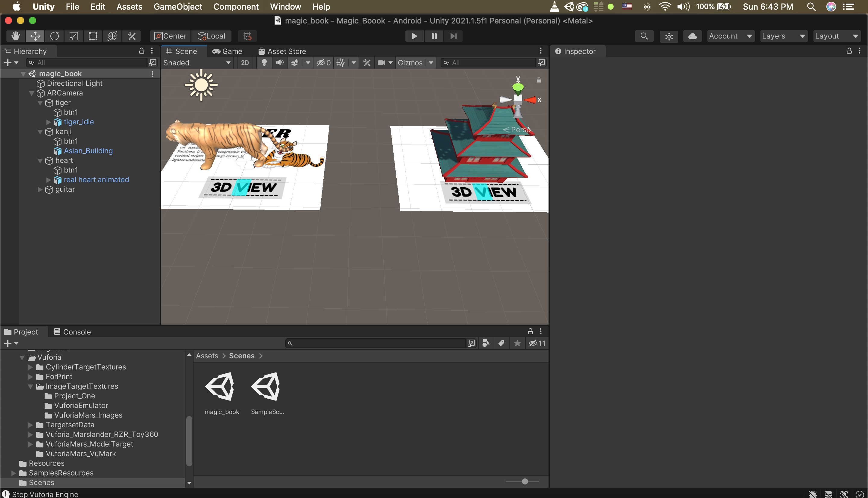Open the Layers dropdown button

(783, 36)
